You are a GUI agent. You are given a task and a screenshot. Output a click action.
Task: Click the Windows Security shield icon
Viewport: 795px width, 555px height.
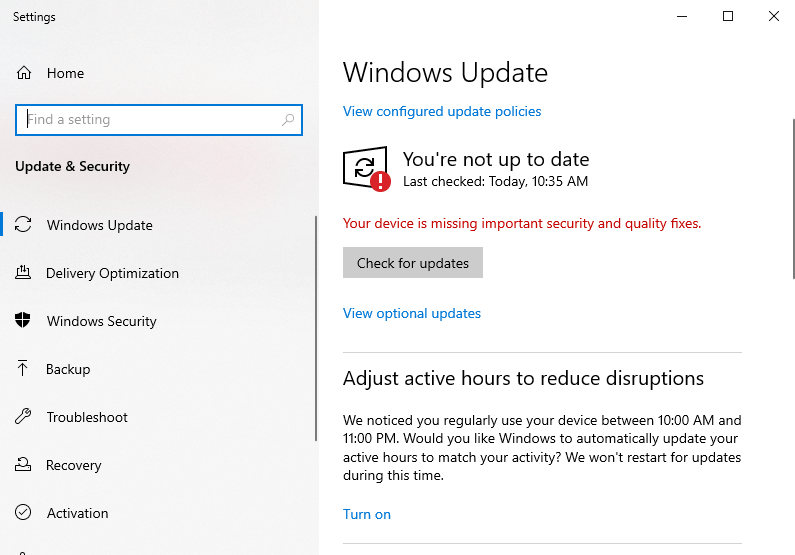click(23, 320)
